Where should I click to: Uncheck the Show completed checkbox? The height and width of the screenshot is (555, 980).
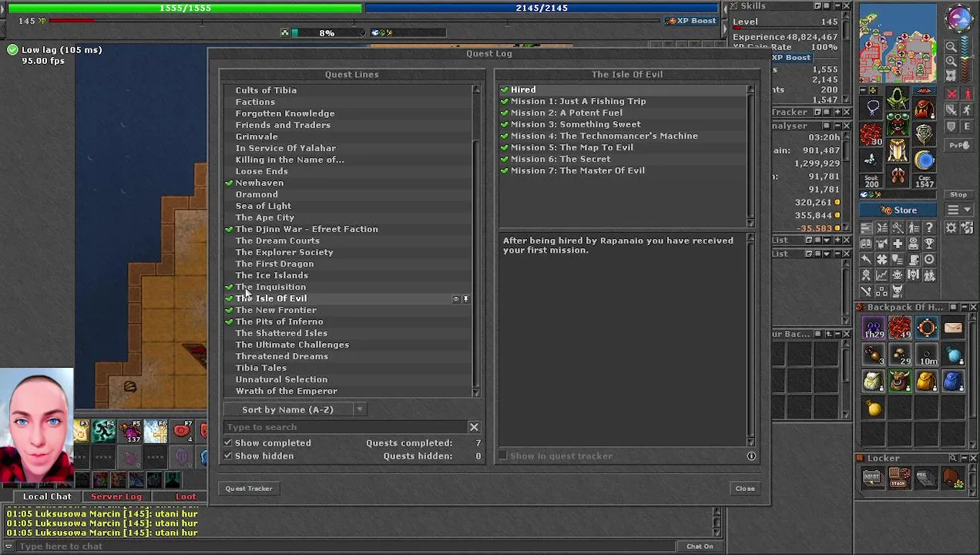(228, 443)
